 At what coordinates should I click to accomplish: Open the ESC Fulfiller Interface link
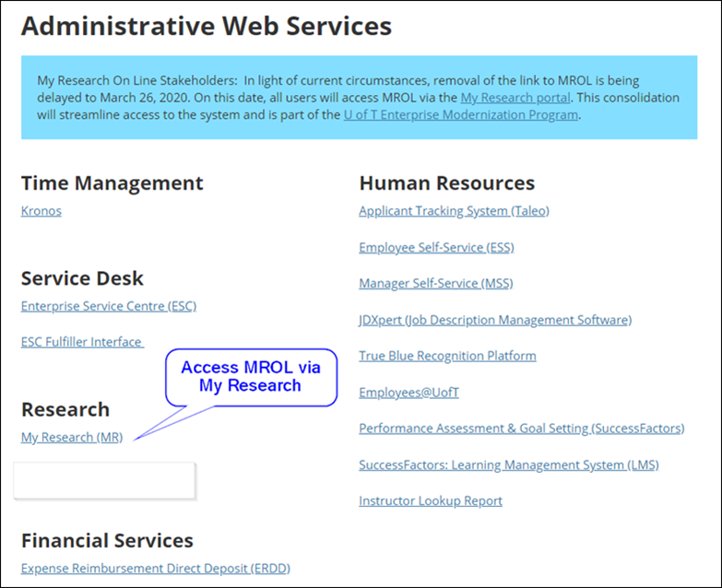point(82,342)
